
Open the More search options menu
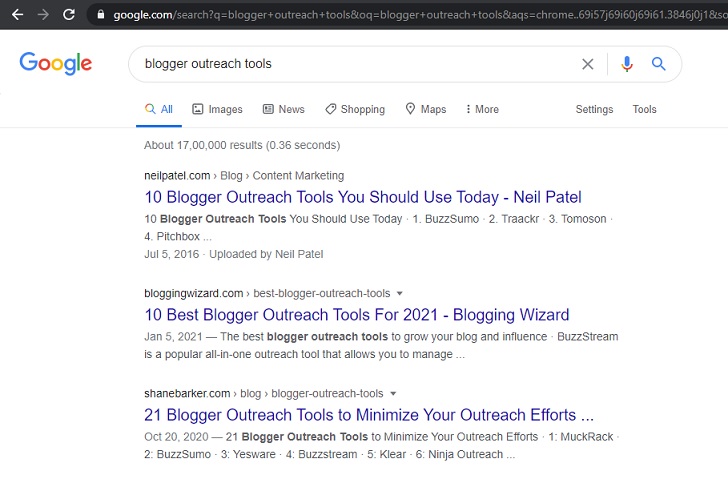(482, 110)
